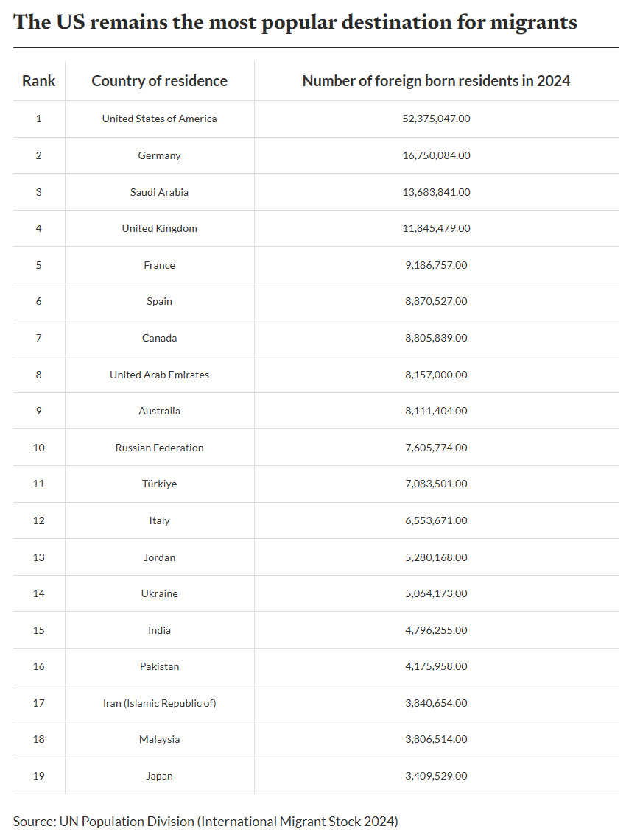
Task: Select the value 9,186,757.00 for France
Action: [436, 265]
